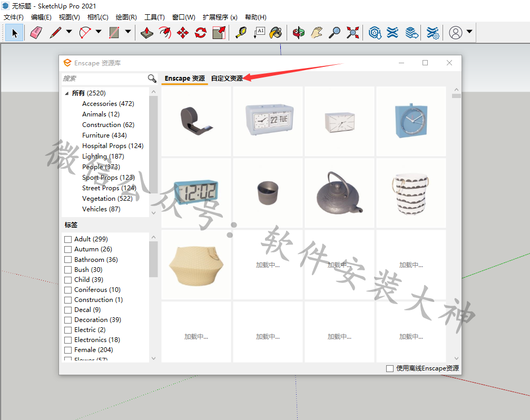The image size is (530, 420).
Task: Check the Autumn (26) tag
Action: 68,250
